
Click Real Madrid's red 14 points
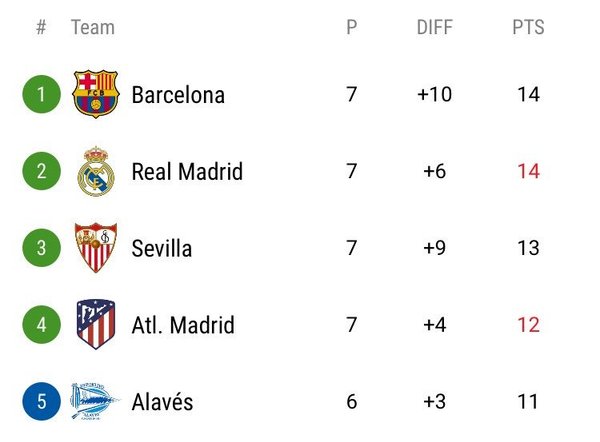[528, 172]
